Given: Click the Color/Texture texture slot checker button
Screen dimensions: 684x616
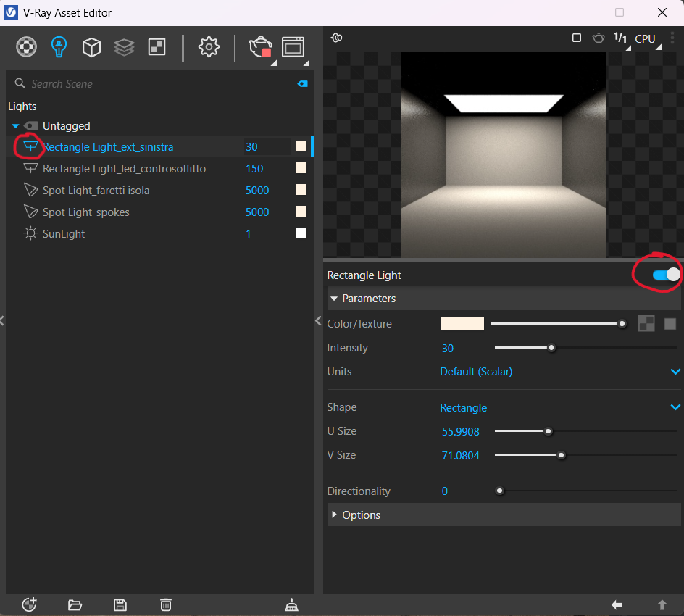Looking at the screenshot, I should 646,324.
